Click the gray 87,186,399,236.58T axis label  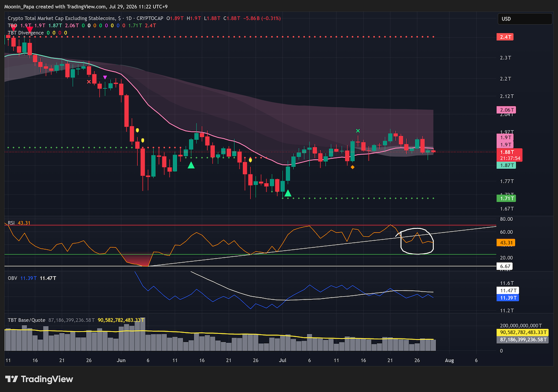click(523, 340)
